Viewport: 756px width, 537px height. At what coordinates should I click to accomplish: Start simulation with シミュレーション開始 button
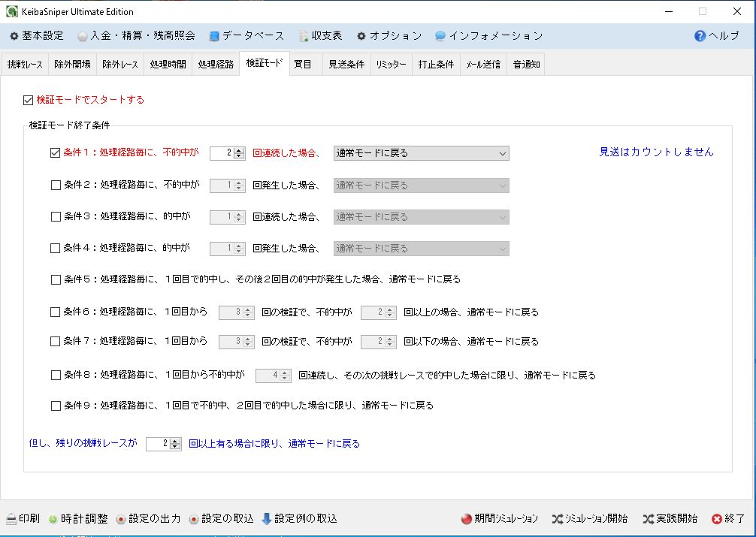pyautogui.click(x=590, y=519)
